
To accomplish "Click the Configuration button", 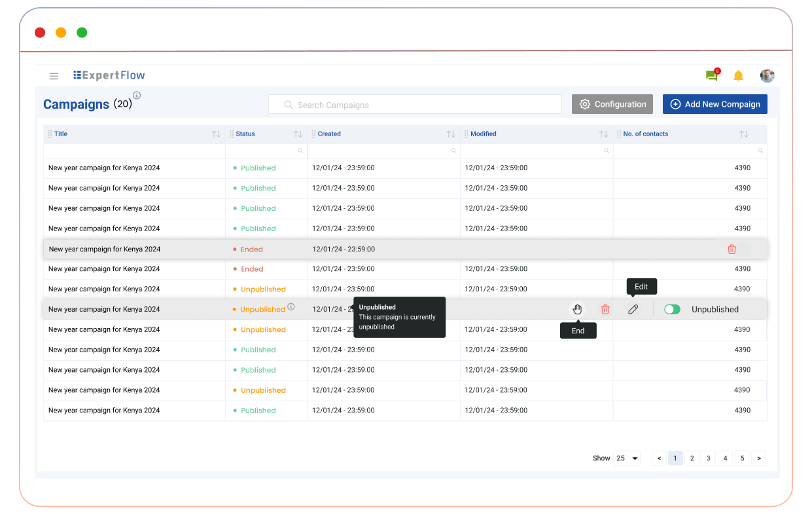I will point(612,104).
